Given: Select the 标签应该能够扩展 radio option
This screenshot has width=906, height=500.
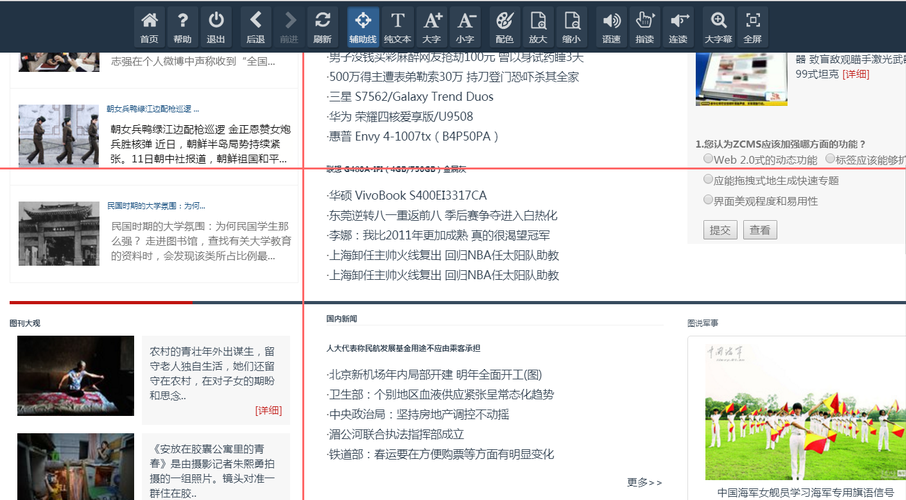Looking at the screenshot, I should (x=830, y=158).
